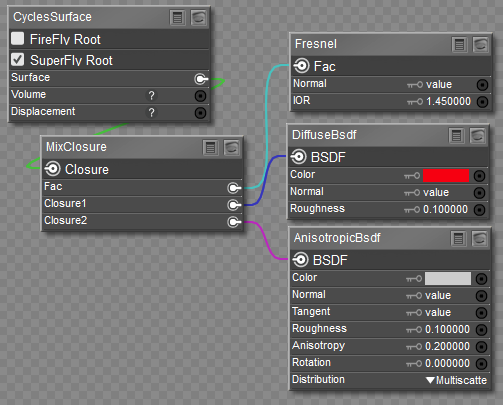Uncheck the SuperFly Root checkbox
Image resolution: width=503 pixels, height=405 pixels.
[x=17, y=60]
